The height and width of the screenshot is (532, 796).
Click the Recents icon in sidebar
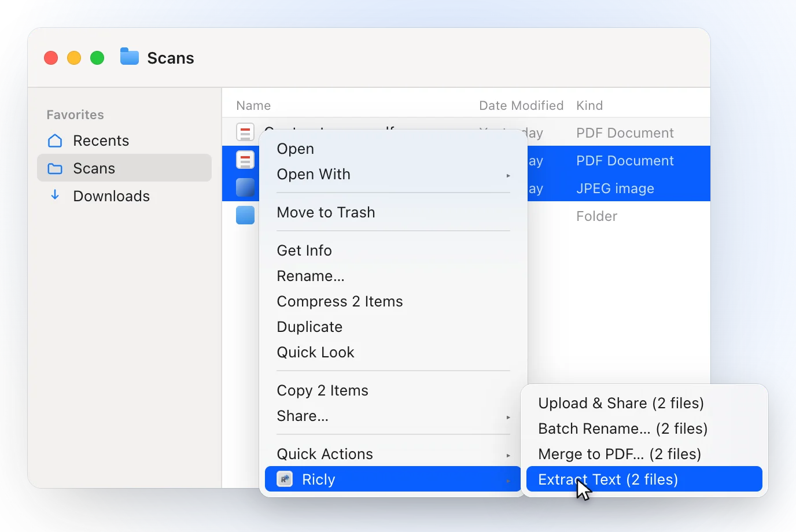[55, 141]
